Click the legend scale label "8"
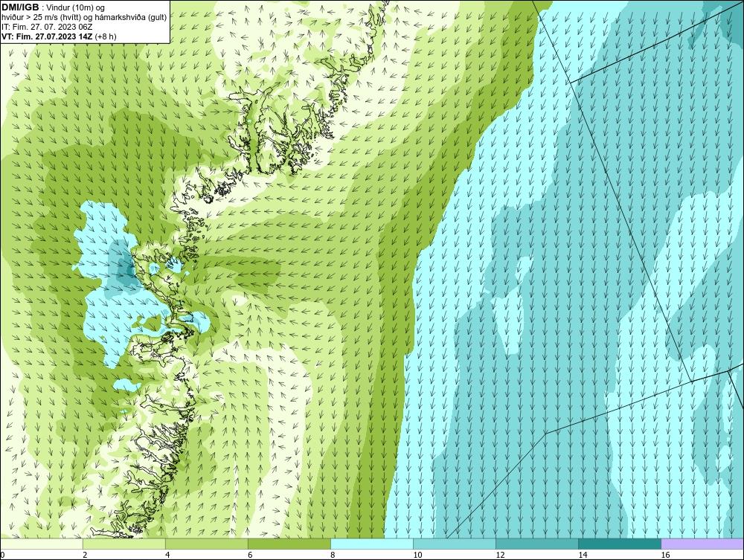Screen dimensions: 744x560 tap(333, 555)
